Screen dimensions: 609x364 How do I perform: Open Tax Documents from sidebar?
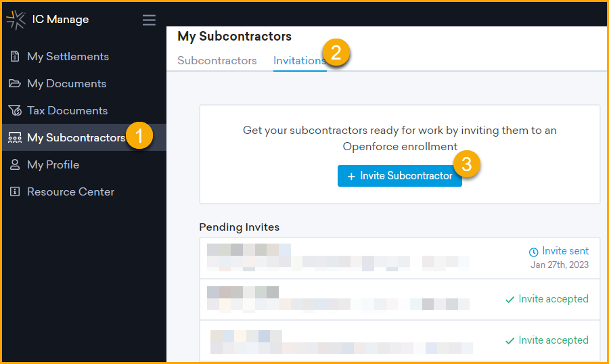(x=67, y=111)
